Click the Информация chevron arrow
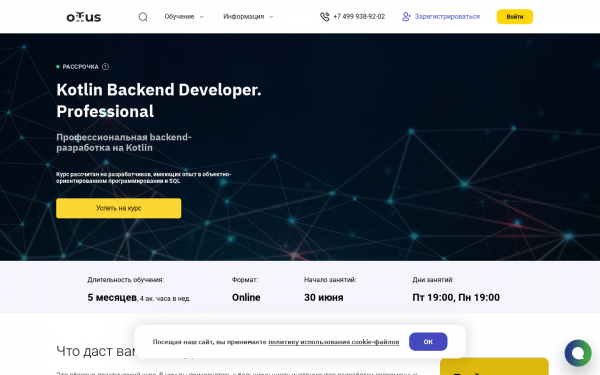The height and width of the screenshot is (375, 600). (x=271, y=17)
